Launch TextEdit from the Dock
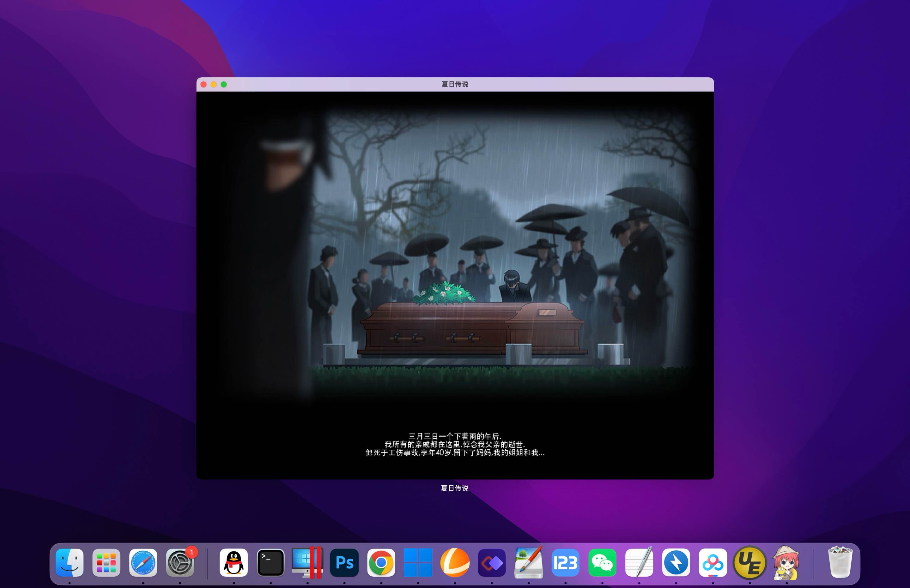The height and width of the screenshot is (588, 910). coord(639,563)
